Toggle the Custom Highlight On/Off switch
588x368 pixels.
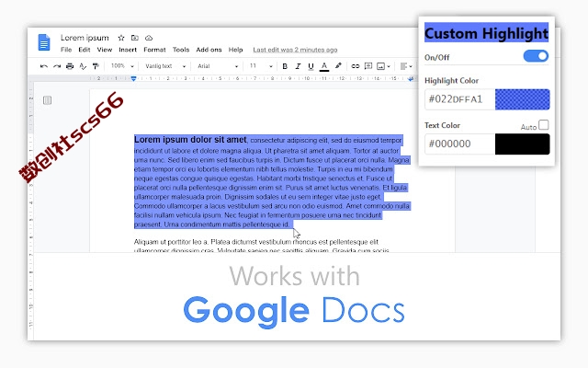pos(536,56)
